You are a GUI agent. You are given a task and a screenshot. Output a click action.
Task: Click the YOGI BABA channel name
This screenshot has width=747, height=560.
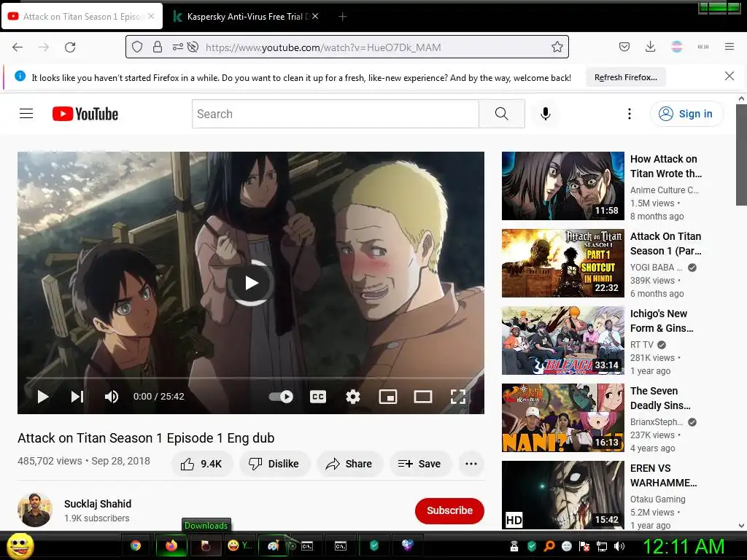point(656,268)
